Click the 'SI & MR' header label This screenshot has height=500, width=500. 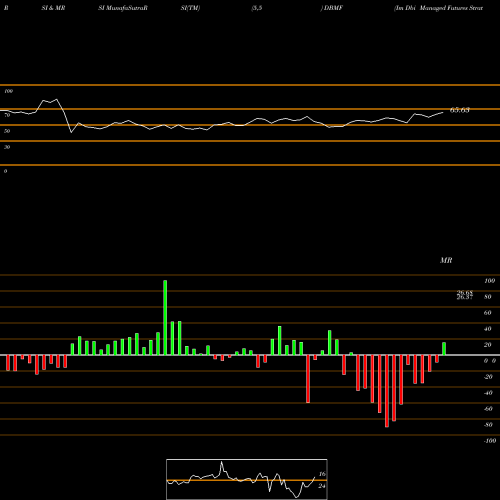53,8
